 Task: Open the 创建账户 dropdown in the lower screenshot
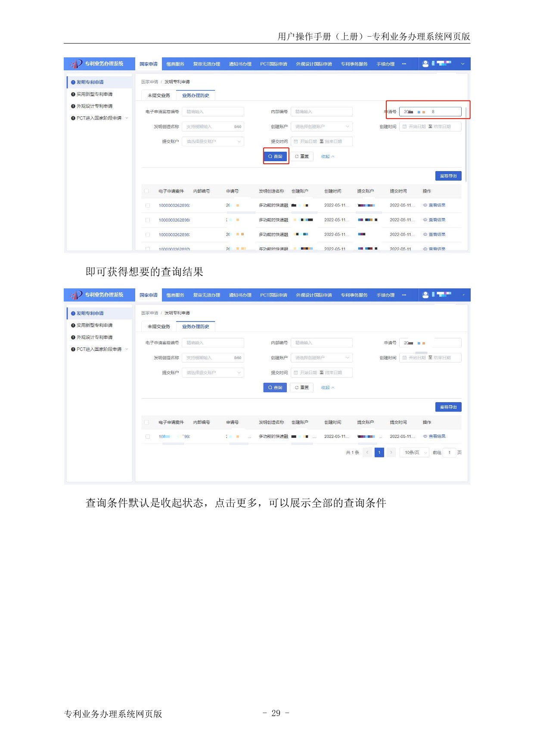coord(321,358)
